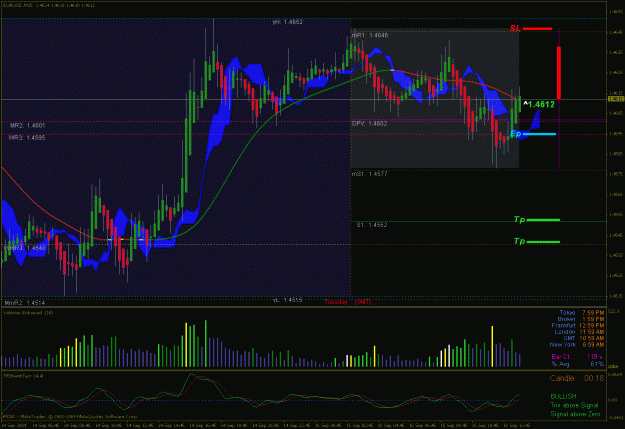Select the mR1: 1.4646 resistance label
The height and width of the screenshot is (429, 625).
[369, 35]
